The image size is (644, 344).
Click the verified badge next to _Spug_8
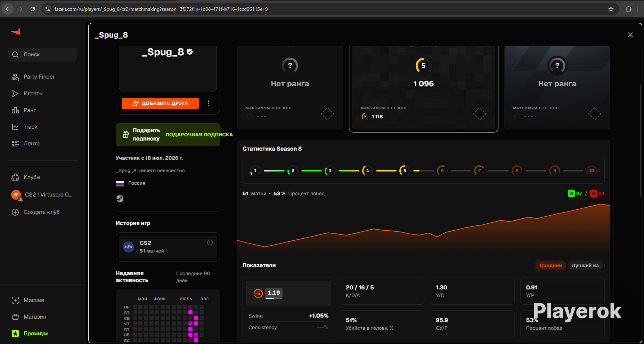pos(190,52)
